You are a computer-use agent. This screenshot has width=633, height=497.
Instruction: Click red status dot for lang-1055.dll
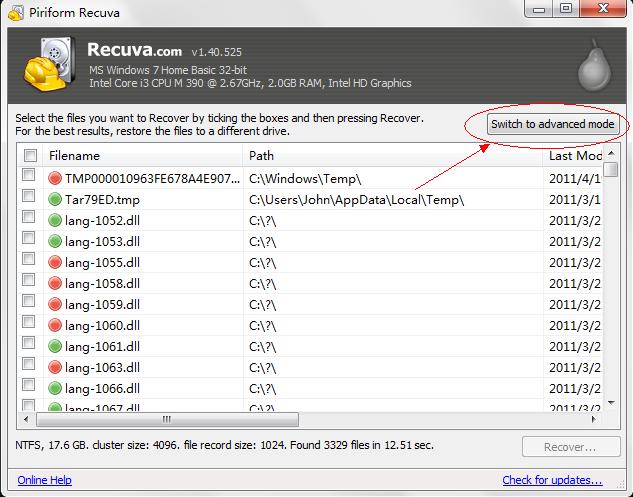coord(54,262)
